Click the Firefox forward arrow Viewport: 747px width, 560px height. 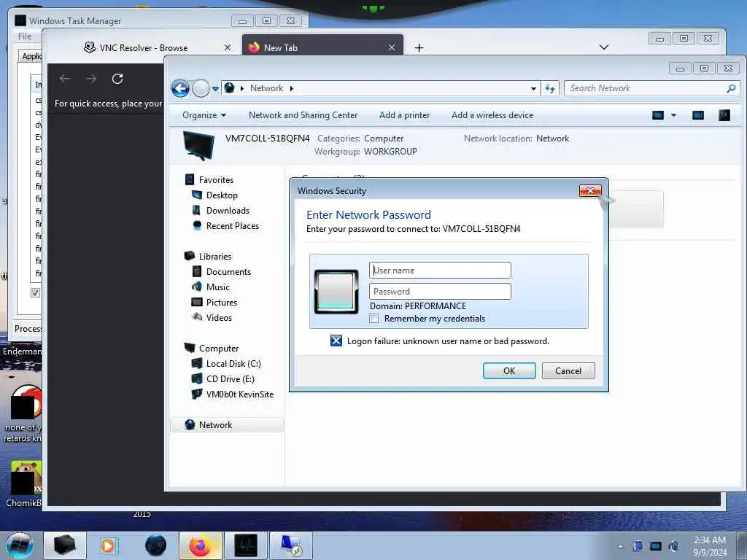pyautogui.click(x=91, y=79)
